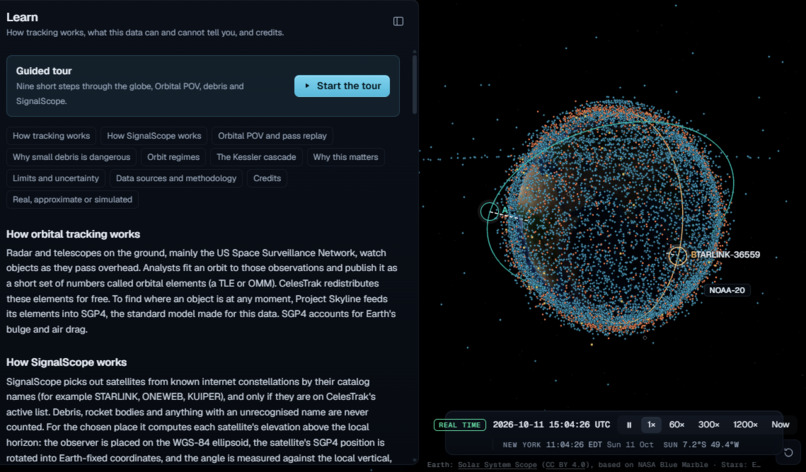Click the REAL TIME status badge
Image resolution: width=806 pixels, height=472 pixels.
[x=460, y=425]
